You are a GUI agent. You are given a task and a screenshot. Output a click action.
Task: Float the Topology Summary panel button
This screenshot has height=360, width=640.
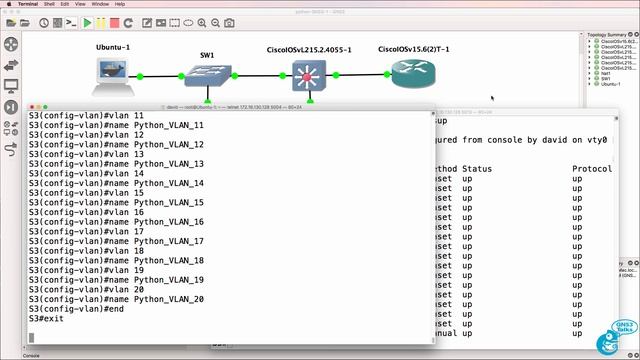(631, 35)
